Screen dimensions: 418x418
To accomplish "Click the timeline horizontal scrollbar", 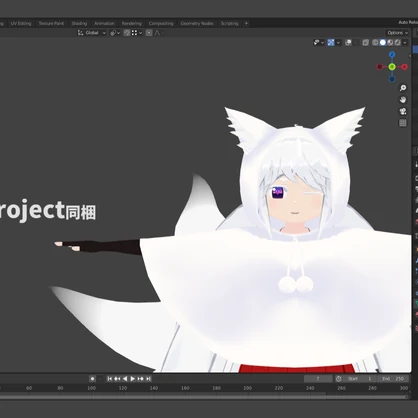I will 203,397.
